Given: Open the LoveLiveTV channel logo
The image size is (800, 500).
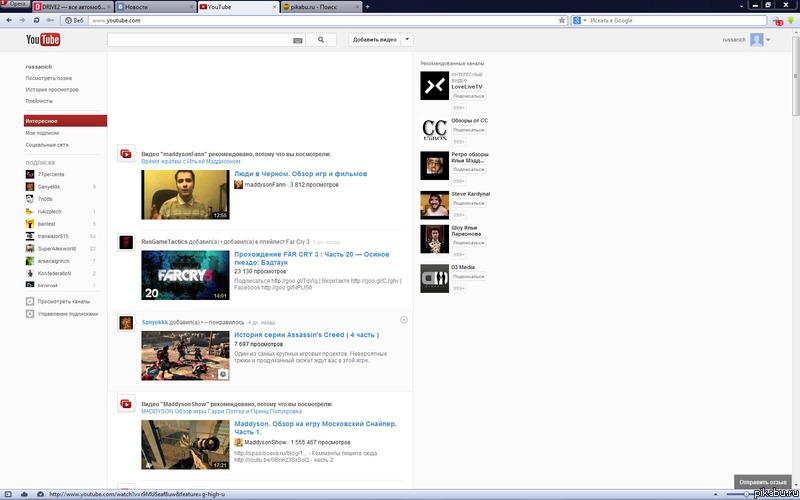Looking at the screenshot, I should tap(434, 85).
